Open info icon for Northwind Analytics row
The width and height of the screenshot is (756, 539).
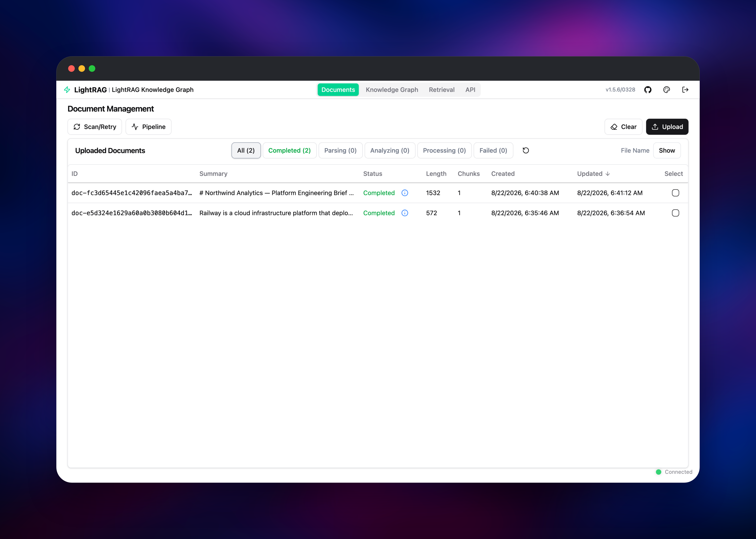[405, 193]
